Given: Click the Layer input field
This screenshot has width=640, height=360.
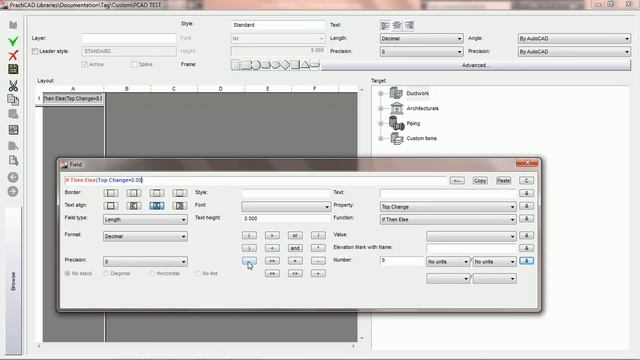Looking at the screenshot, I should (x=129, y=38).
